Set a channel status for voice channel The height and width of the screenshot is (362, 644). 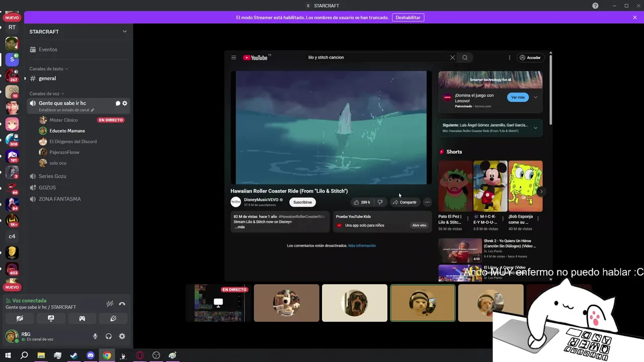click(x=66, y=110)
